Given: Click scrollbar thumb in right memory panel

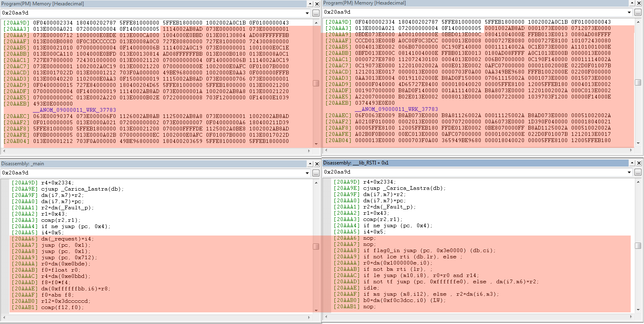Looking at the screenshot, I should point(638,82).
